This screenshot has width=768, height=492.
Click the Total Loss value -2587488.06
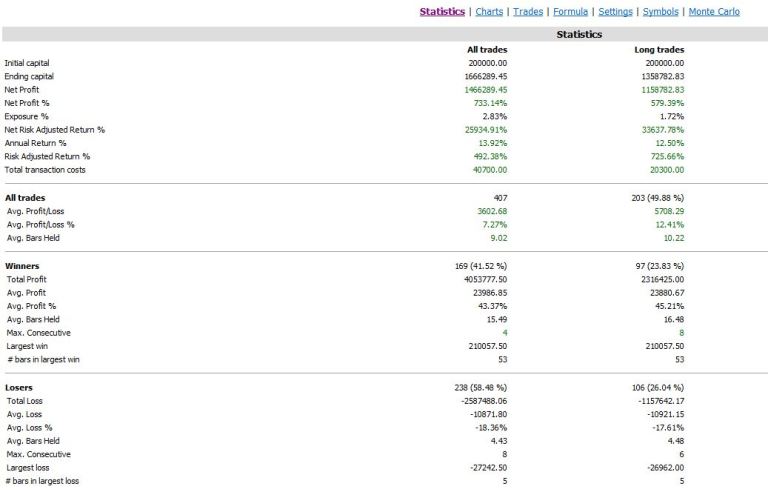[484, 401]
